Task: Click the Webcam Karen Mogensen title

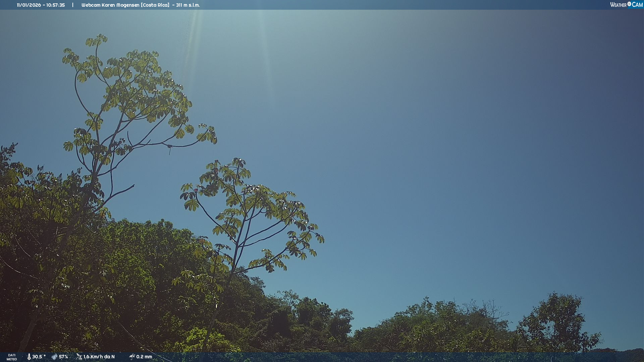Action: point(110,5)
